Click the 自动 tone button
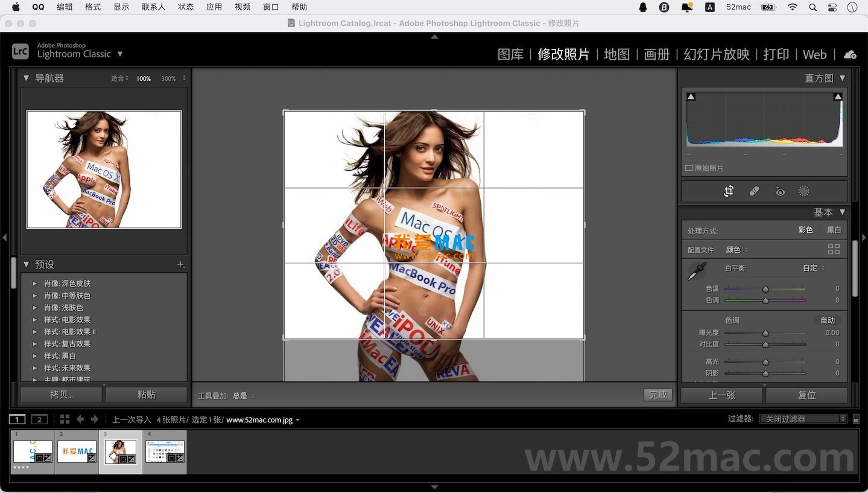868x493 pixels. point(828,320)
